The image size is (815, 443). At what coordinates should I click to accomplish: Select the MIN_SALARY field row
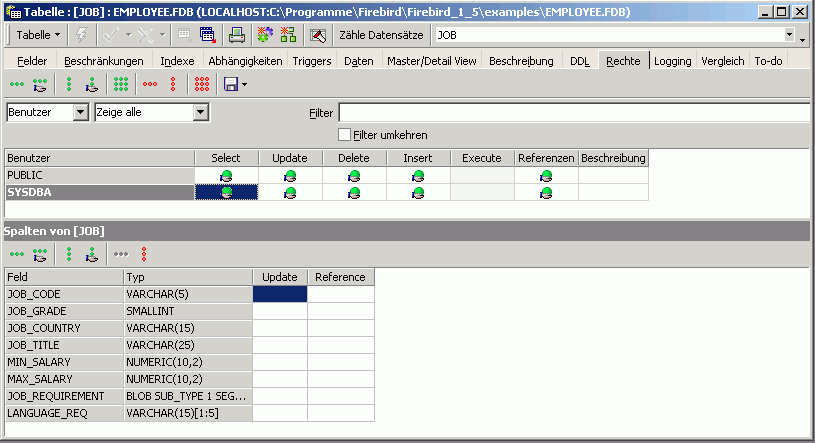(x=190, y=362)
